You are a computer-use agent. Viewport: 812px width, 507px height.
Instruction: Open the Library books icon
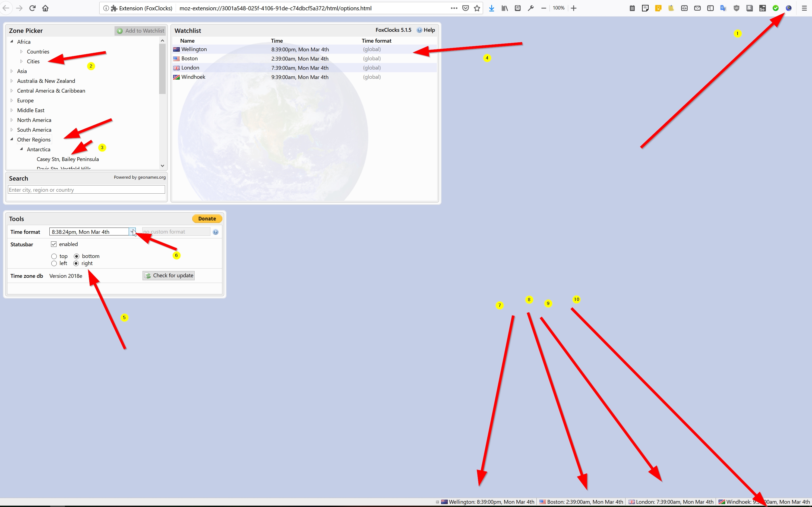coord(504,8)
